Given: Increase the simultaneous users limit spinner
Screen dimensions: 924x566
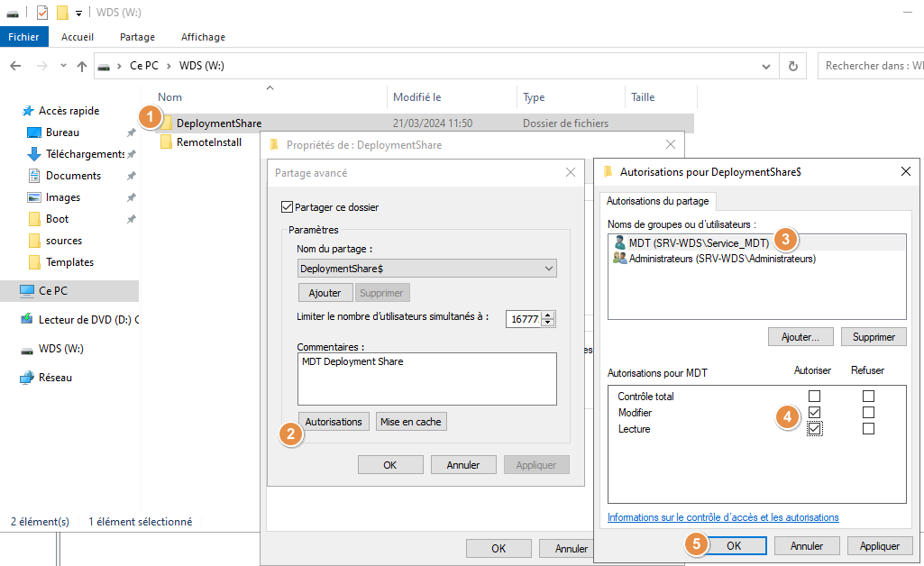Looking at the screenshot, I should (x=549, y=315).
